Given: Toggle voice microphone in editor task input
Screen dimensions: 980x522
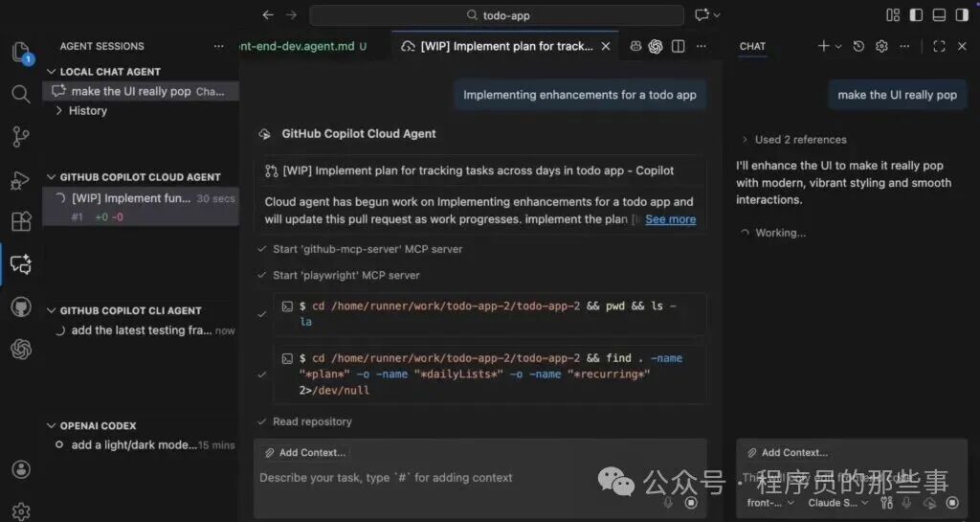Looking at the screenshot, I should 668,502.
